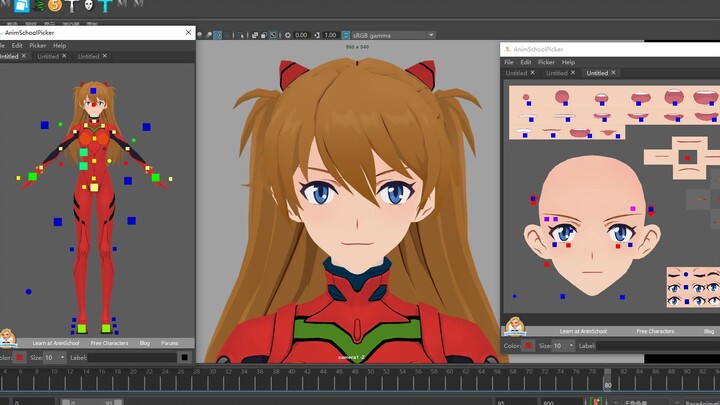
Task: Click the white T-pose figure shelf icon
Action: 72,6
